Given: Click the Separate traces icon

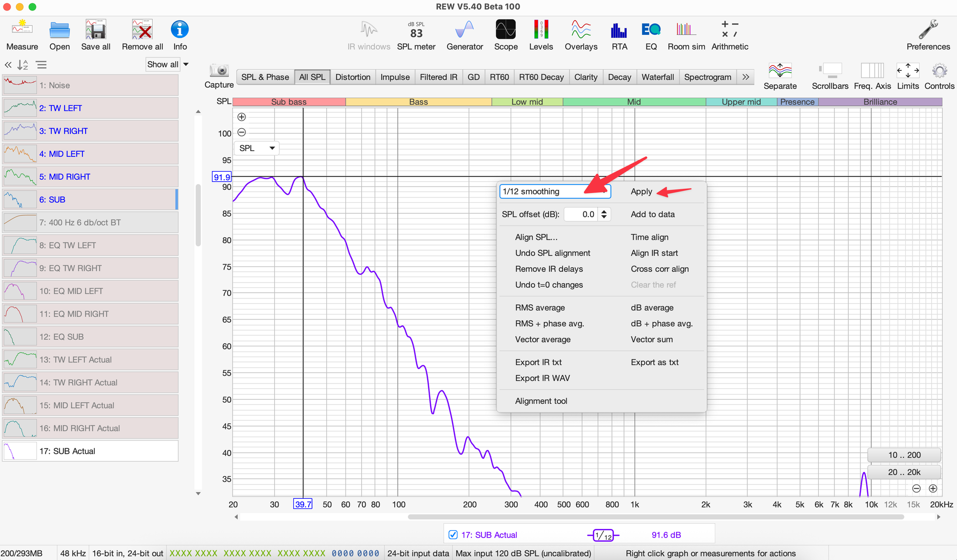Looking at the screenshot, I should pos(779,71).
